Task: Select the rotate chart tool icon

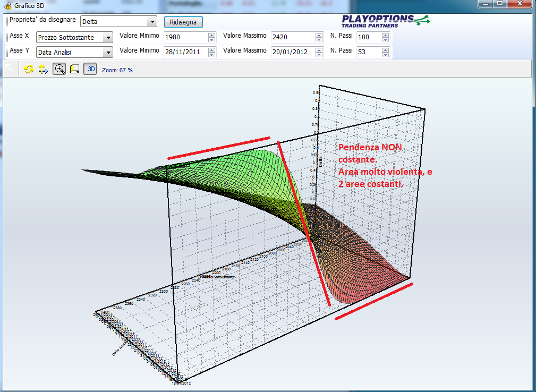Action: 29,70
